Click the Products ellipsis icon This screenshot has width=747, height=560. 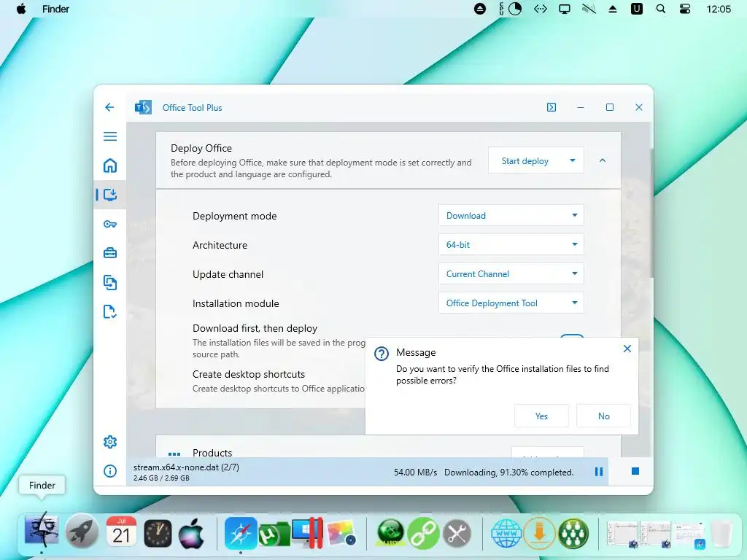pos(174,454)
